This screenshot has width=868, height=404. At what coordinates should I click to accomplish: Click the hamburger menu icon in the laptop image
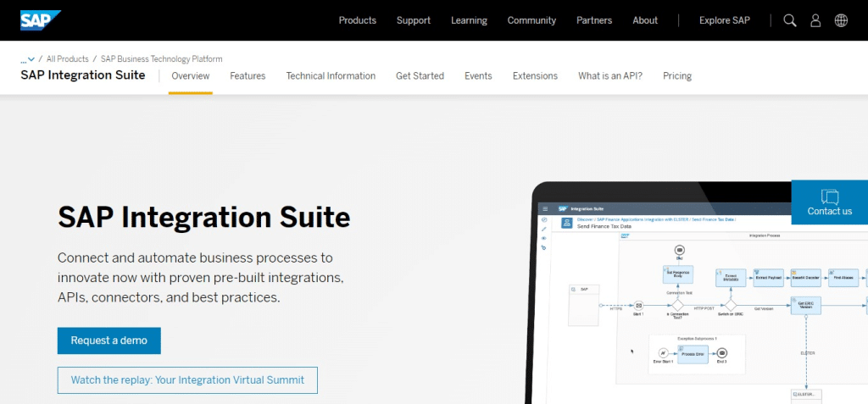coord(545,209)
